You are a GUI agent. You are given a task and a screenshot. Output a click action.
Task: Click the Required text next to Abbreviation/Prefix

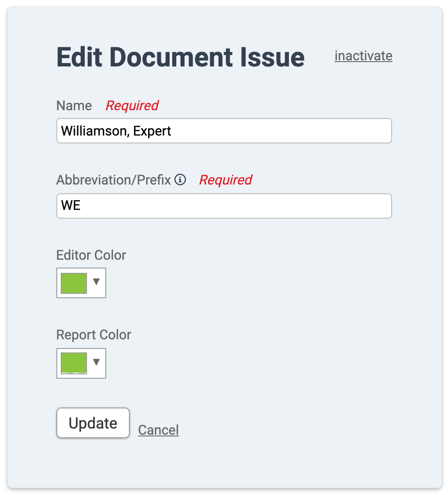pyautogui.click(x=226, y=180)
